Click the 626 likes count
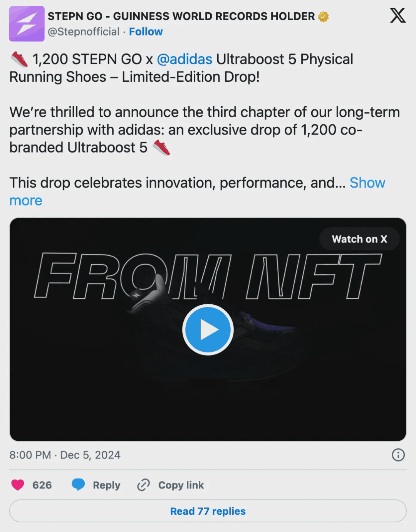 pos(42,485)
